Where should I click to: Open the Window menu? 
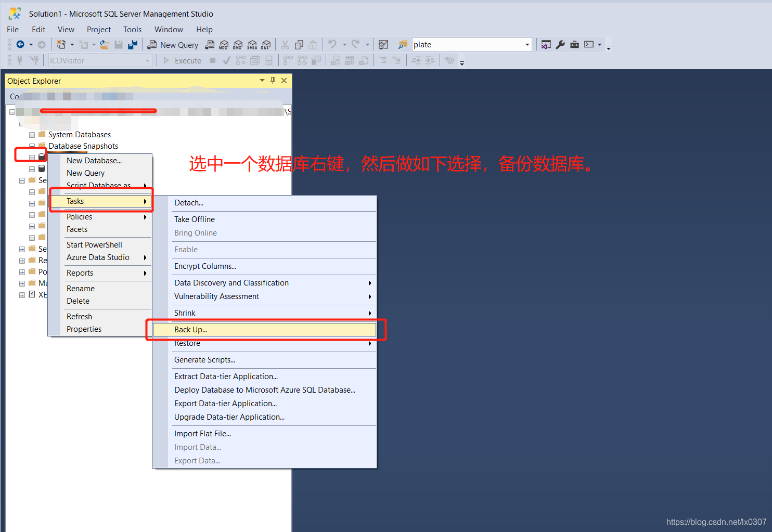coord(169,30)
